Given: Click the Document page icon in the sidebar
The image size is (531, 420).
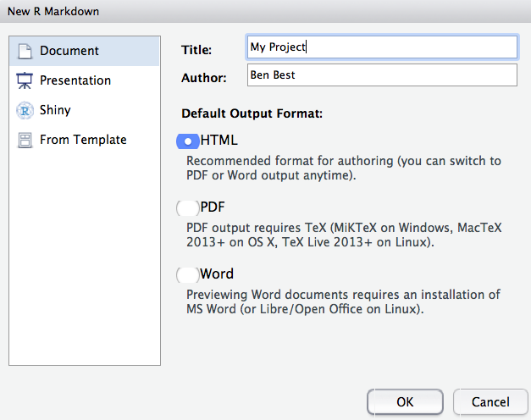Looking at the screenshot, I should [x=25, y=52].
